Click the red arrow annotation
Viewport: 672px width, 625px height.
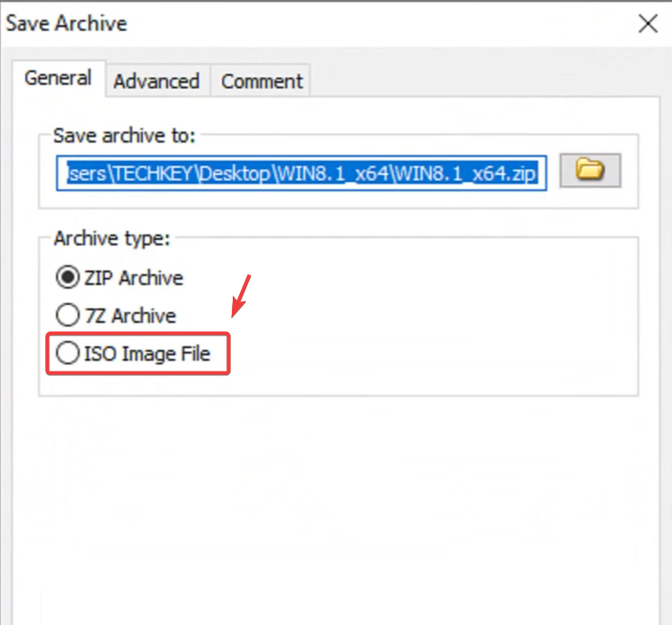click(x=241, y=296)
